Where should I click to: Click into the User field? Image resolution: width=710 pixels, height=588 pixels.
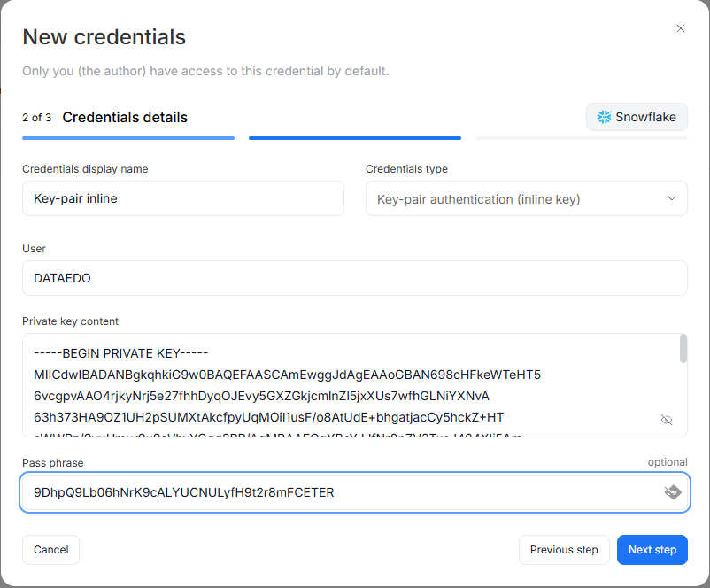click(354, 278)
